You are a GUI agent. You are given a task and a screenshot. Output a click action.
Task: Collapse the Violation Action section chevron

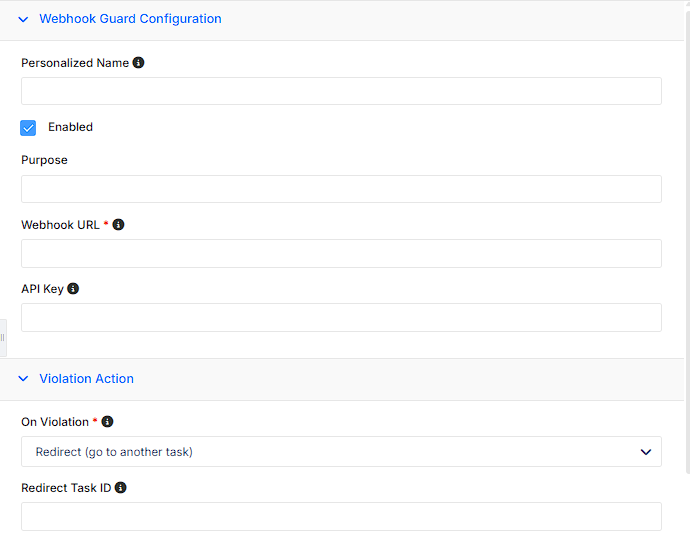[x=23, y=379]
